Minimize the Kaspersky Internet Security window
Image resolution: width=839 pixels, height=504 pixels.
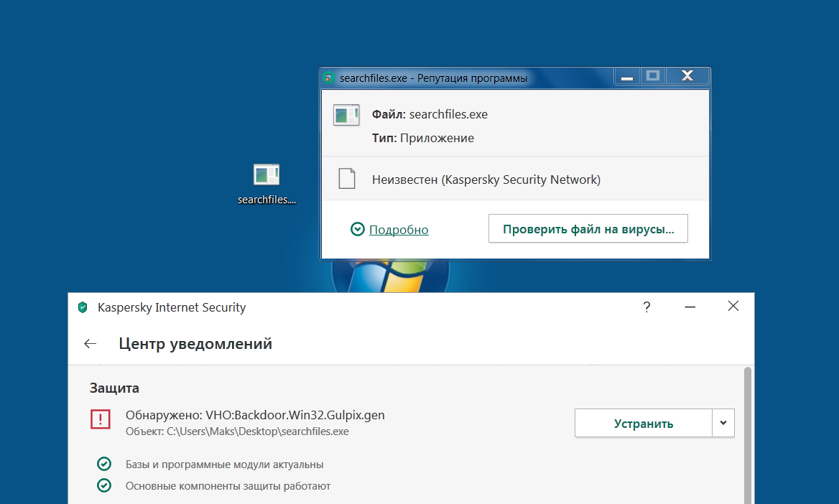coord(690,307)
